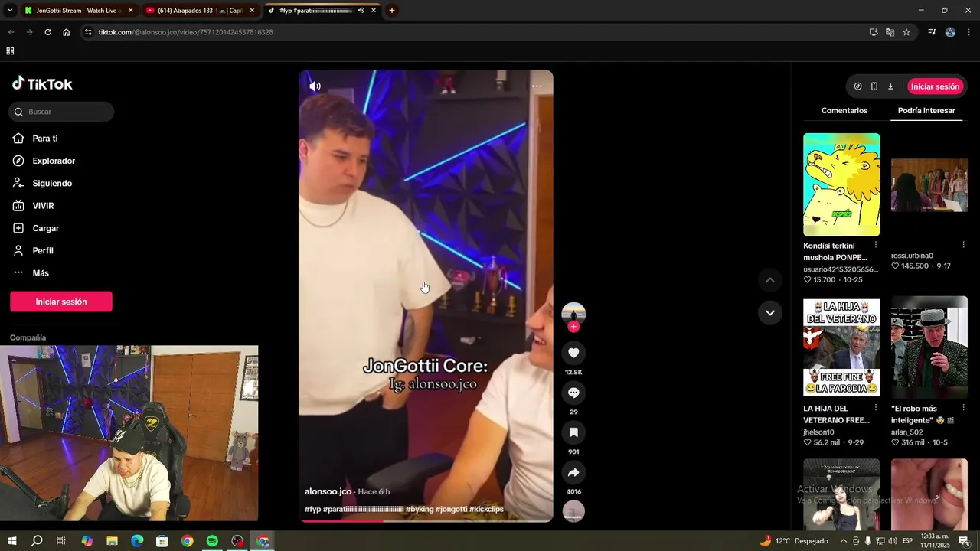The image size is (980, 551).
Task: Switch to Atrapados 133 YouTube tab
Action: 201,11
